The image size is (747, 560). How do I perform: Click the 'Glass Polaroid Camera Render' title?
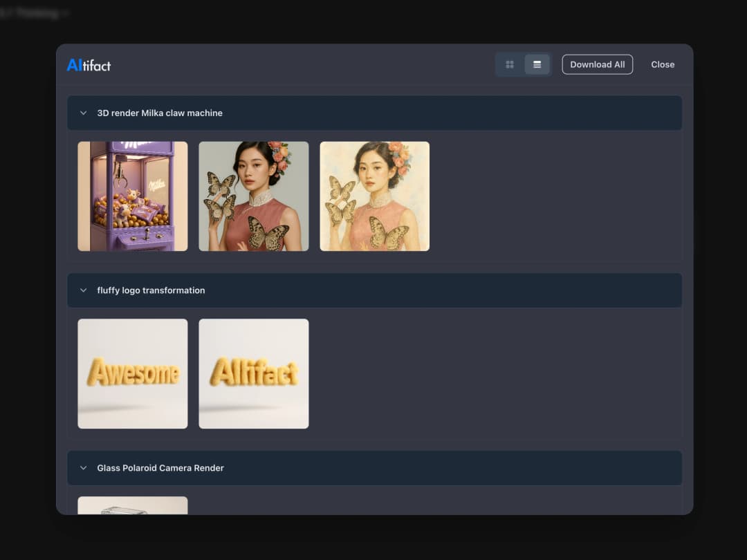coord(160,468)
